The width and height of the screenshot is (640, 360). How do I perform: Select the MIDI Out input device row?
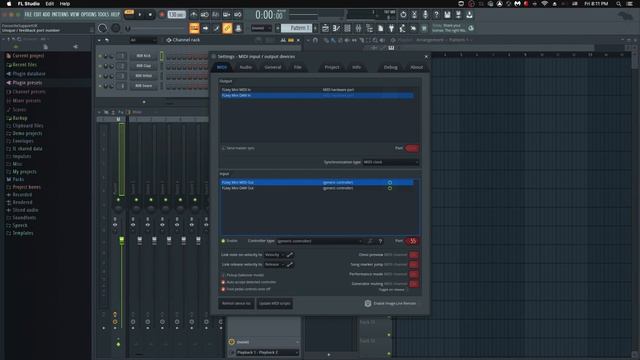317,182
